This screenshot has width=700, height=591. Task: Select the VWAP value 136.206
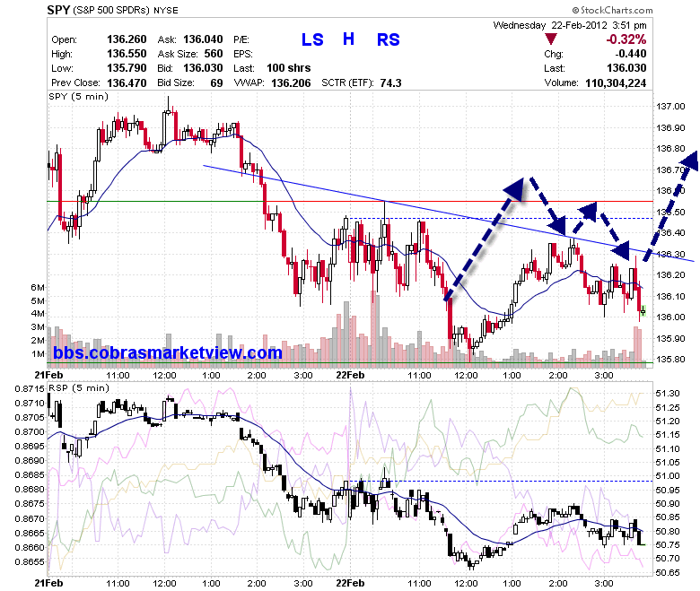click(x=291, y=83)
